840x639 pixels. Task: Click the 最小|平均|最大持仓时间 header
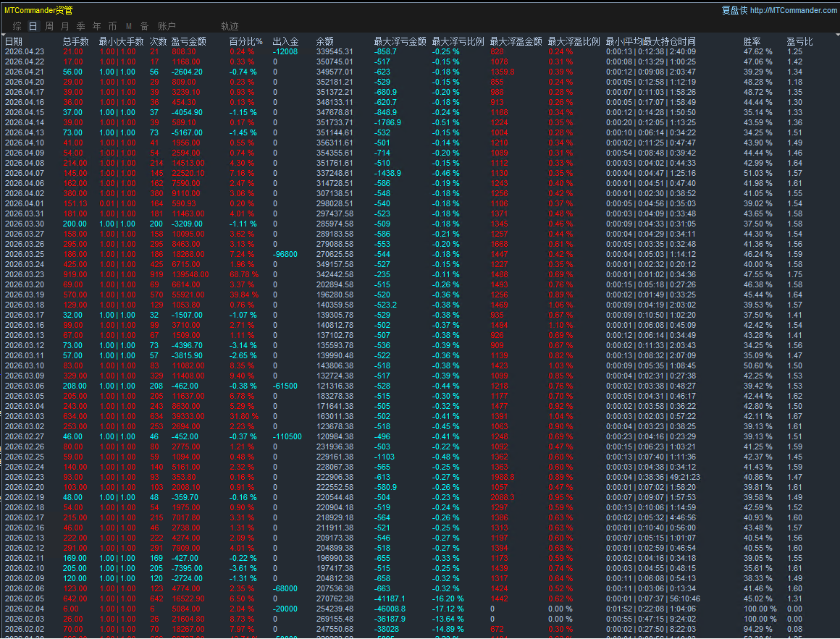point(650,41)
